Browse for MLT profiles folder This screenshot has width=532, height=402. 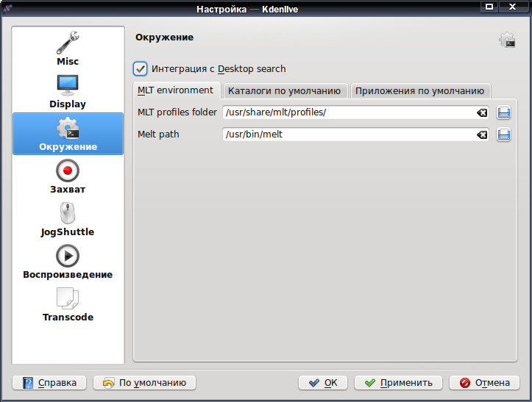tap(504, 112)
